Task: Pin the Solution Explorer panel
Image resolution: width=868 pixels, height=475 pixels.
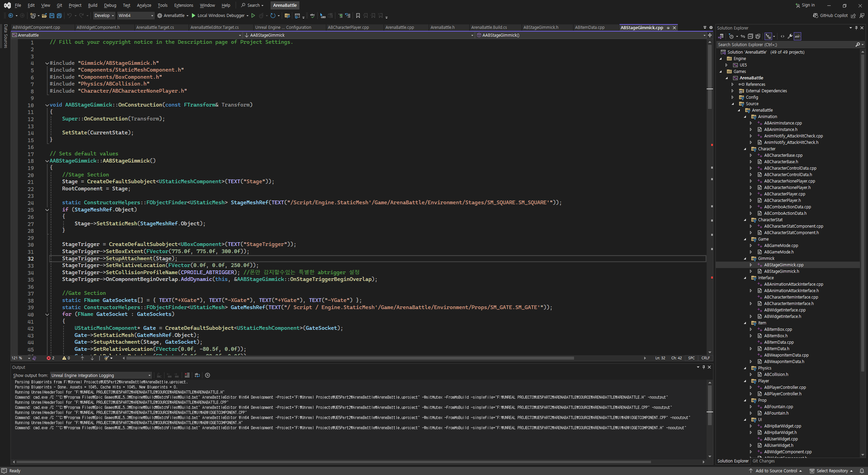Action: pyautogui.click(x=856, y=28)
